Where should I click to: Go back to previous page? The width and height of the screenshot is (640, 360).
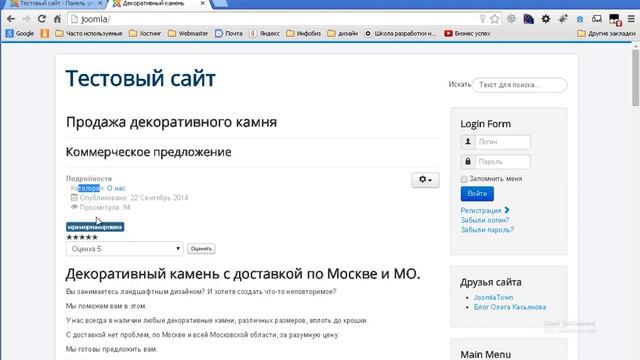point(11,19)
